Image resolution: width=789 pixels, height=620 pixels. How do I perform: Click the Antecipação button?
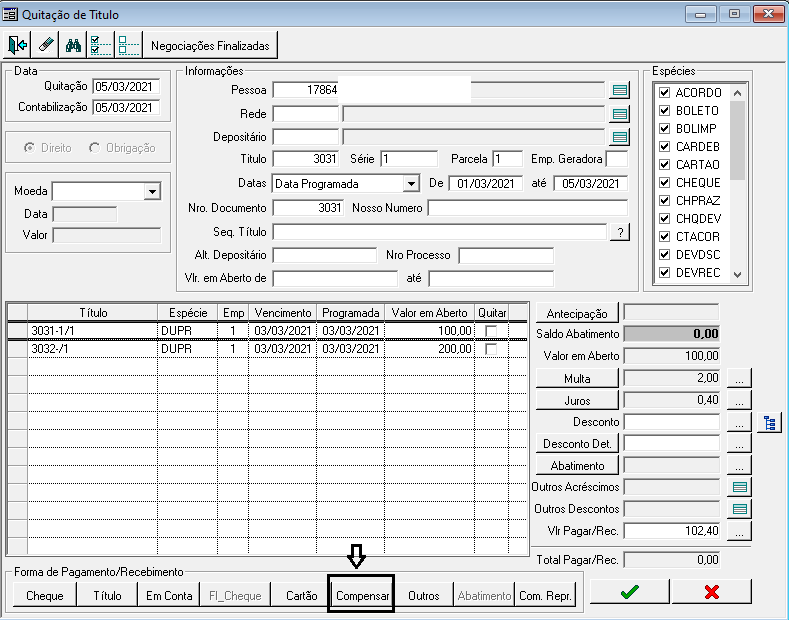point(577,314)
